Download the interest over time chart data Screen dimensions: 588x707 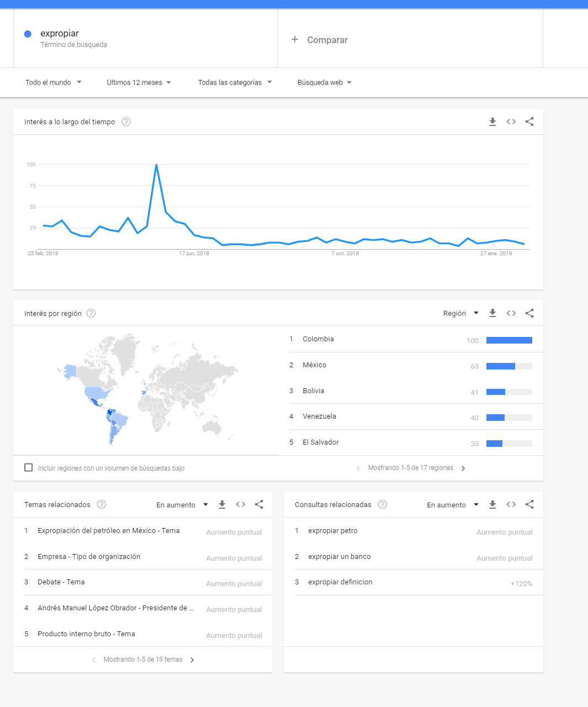[492, 122]
